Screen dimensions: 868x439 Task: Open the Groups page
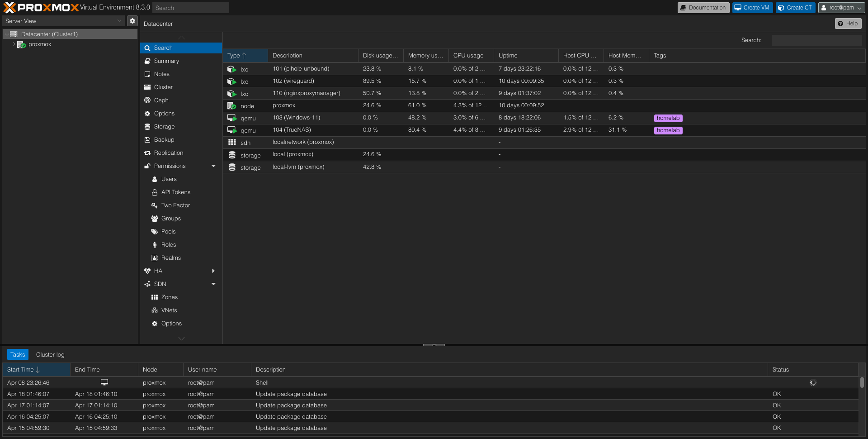[x=181, y=218]
